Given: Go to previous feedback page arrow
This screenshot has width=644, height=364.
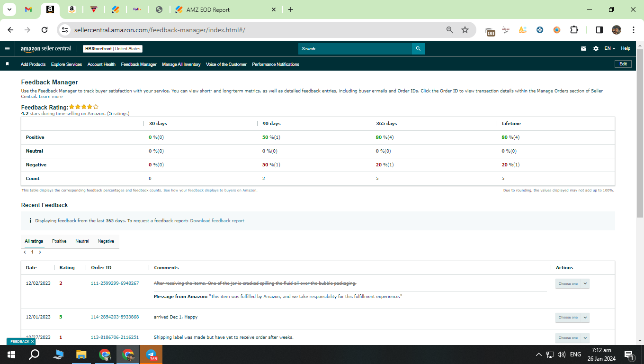Looking at the screenshot, I should [x=25, y=252].
